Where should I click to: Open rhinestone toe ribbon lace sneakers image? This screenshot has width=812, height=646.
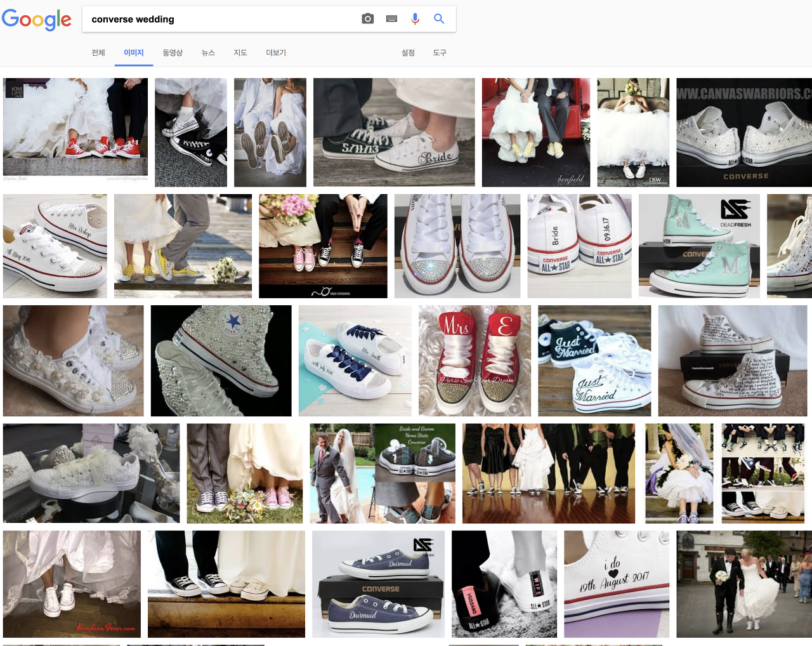point(457,246)
